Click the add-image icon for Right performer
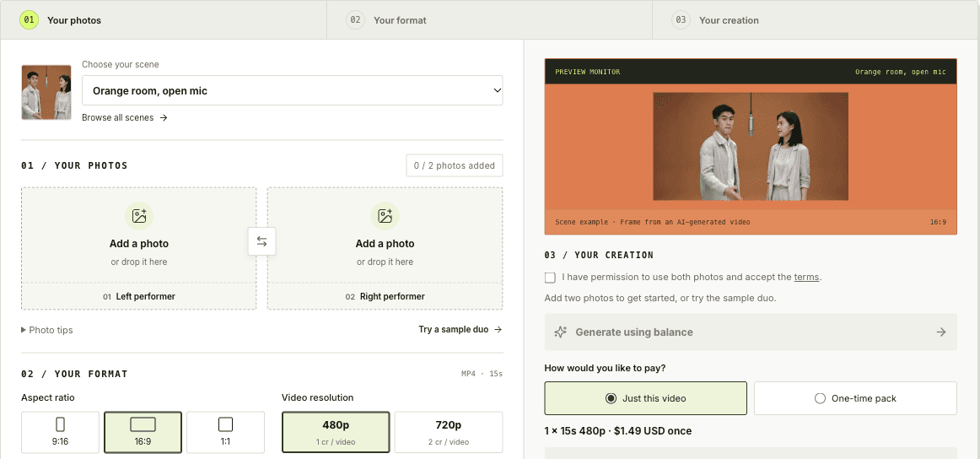The height and width of the screenshot is (459, 980). (x=385, y=216)
